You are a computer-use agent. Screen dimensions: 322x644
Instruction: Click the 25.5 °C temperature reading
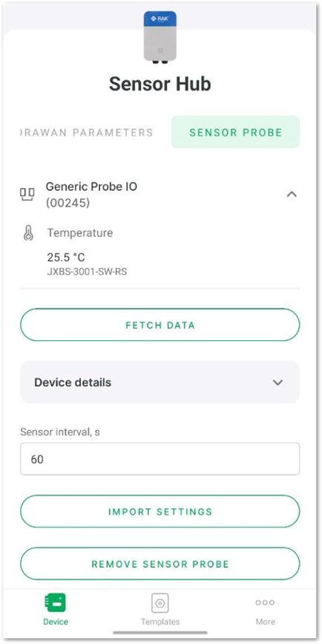tap(66, 258)
